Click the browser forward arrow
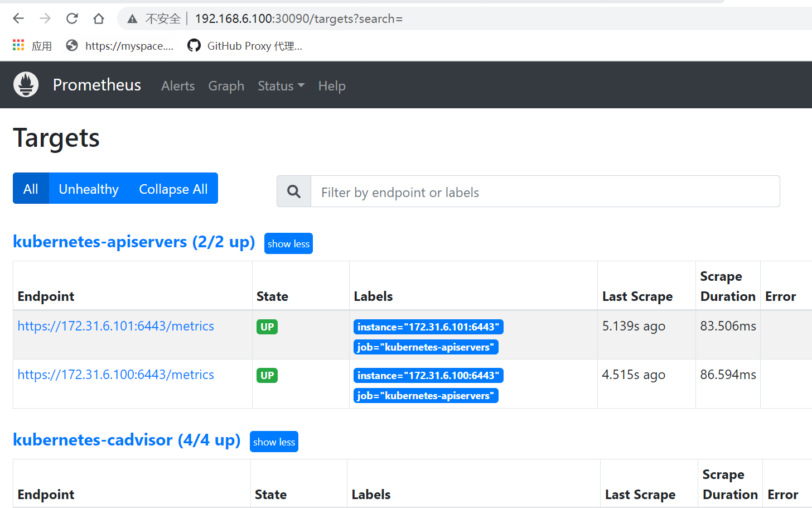 [x=45, y=18]
